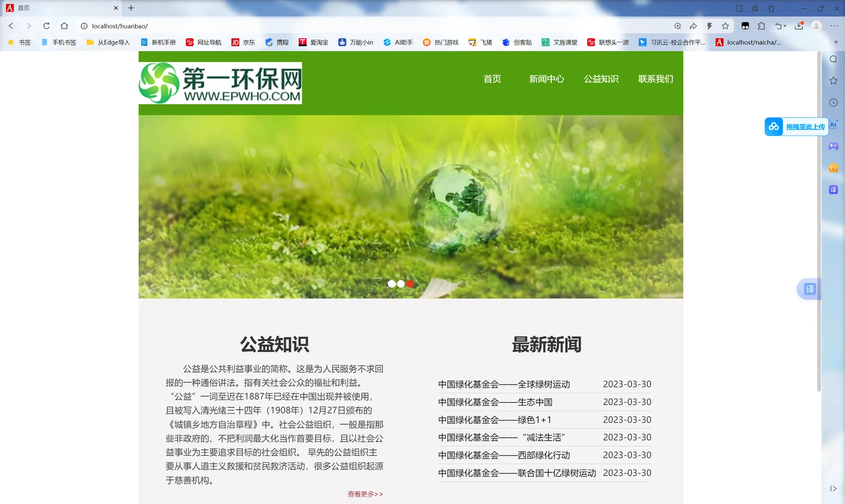Open the browser extensions manager
The height and width of the screenshot is (504, 845).
[x=761, y=26]
